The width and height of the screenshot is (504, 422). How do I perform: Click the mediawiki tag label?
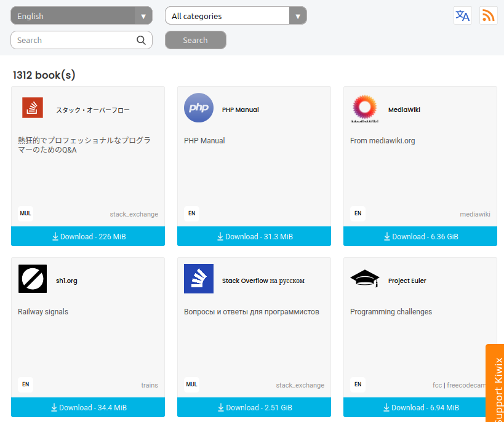pos(475,214)
